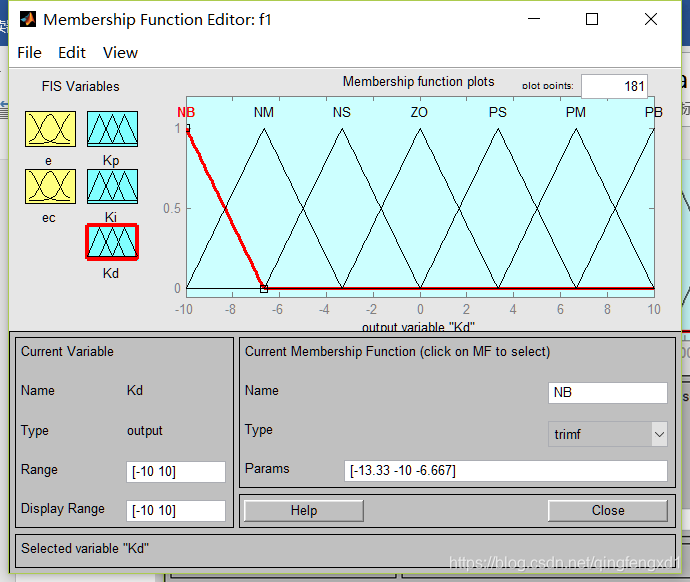Select the highlighted Kd output variable icon

point(112,242)
